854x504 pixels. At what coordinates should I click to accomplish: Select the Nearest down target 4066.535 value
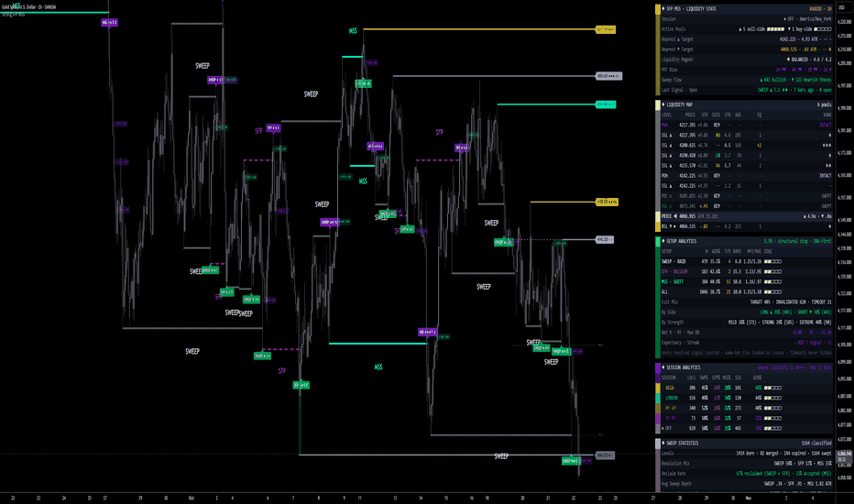(x=805, y=49)
